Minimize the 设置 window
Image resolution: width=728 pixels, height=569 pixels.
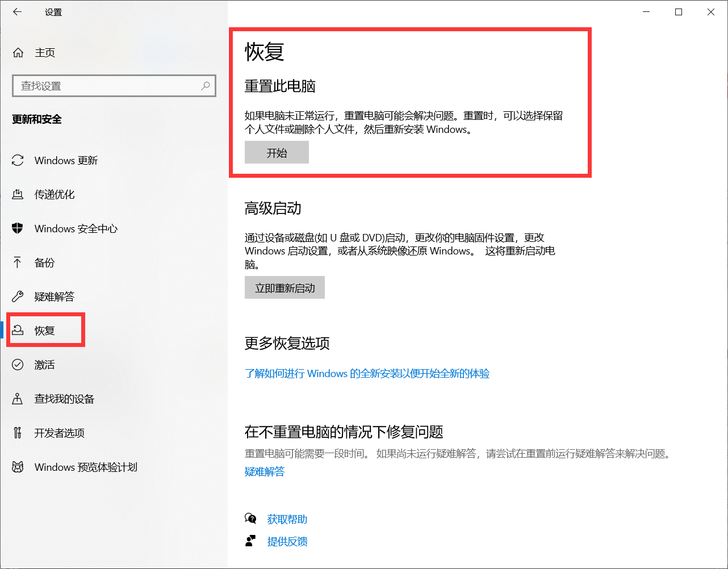[646, 12]
